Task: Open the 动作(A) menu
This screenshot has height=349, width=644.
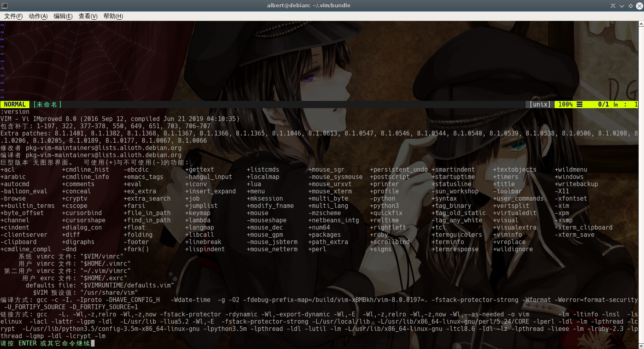Action: point(38,16)
